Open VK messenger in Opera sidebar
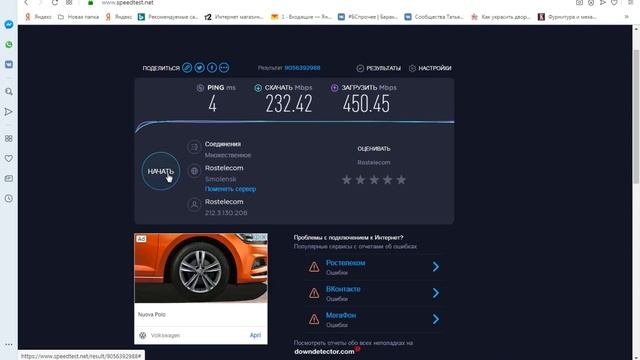Image resolution: width=640 pixels, height=360 pixels. pos(9,64)
